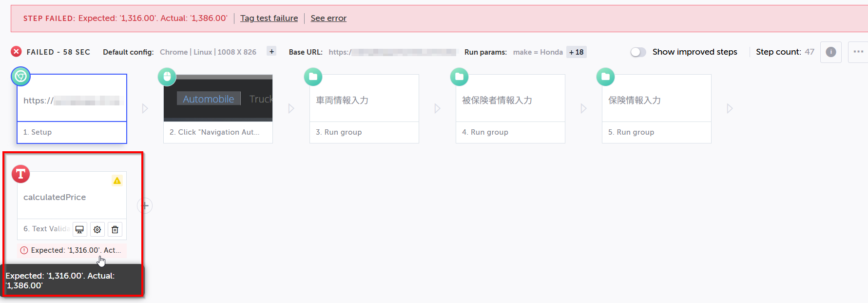Click the Chrome setup step icon
The width and height of the screenshot is (868, 303).
pyautogui.click(x=21, y=77)
